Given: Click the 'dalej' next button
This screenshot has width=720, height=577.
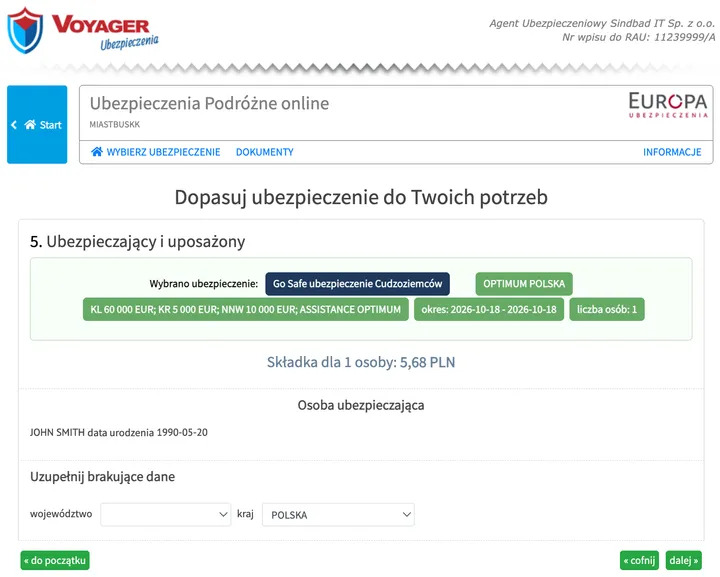Looking at the screenshot, I should click(x=684, y=560).
